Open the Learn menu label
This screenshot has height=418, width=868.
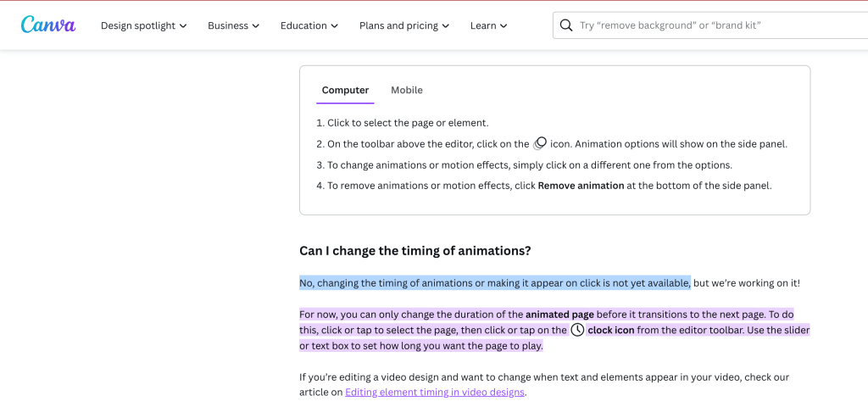click(x=483, y=25)
